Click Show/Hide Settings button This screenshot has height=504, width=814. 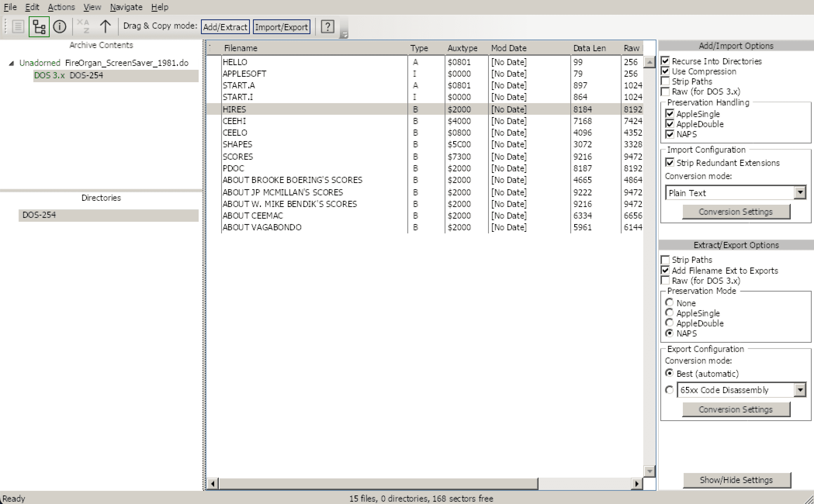(x=736, y=480)
